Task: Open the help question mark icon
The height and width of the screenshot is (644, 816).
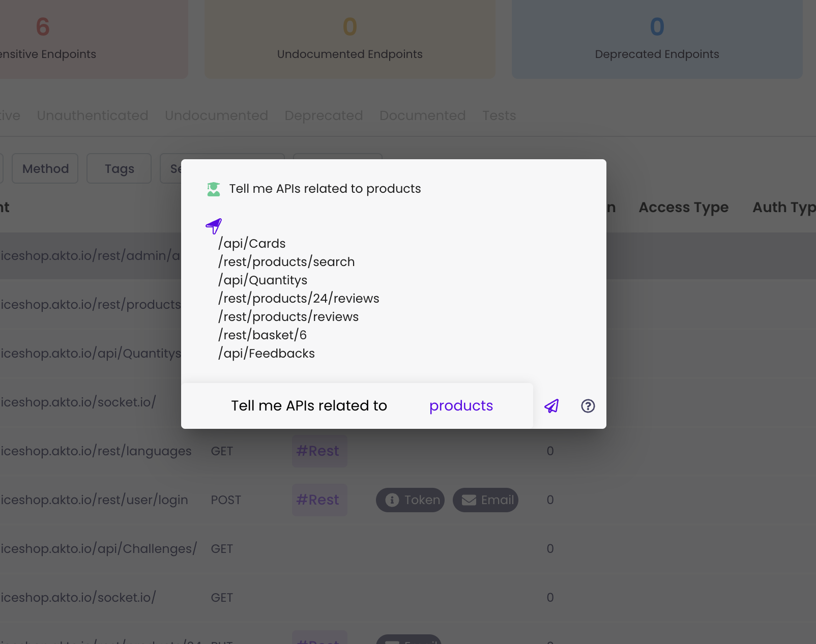Action: click(x=588, y=406)
